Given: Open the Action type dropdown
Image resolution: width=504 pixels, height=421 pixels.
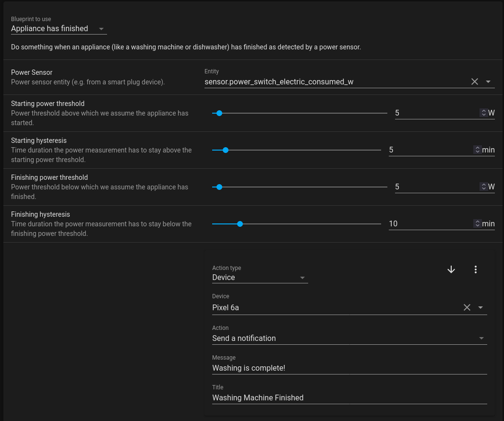Looking at the screenshot, I should tap(260, 278).
